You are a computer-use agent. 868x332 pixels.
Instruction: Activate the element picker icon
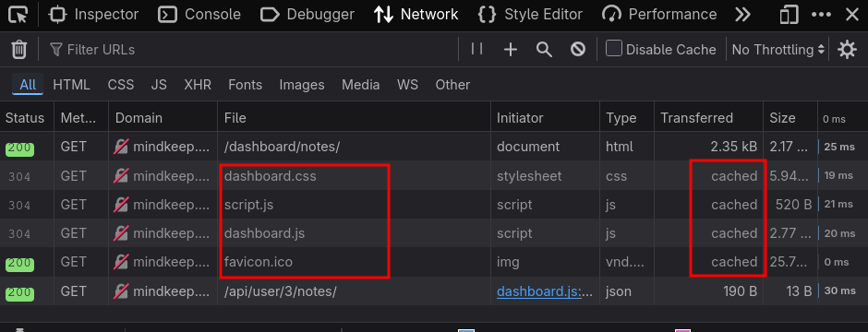coord(18,15)
